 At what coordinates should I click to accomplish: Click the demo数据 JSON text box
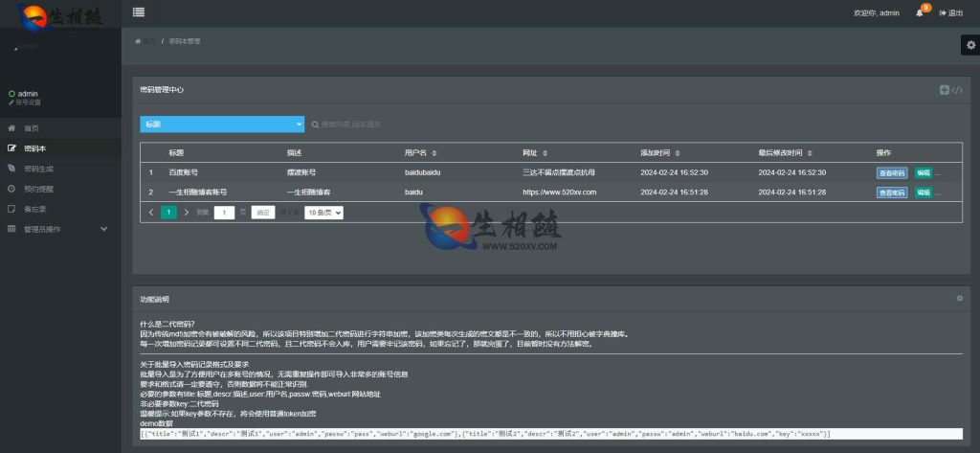[x=551, y=434]
